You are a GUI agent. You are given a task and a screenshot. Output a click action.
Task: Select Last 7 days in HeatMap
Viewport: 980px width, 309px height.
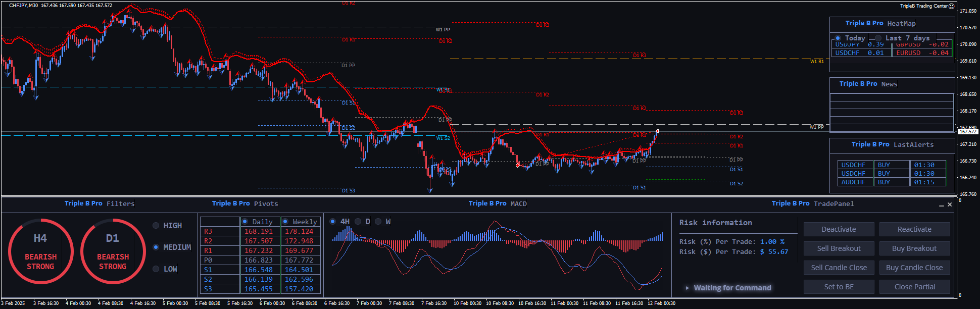[x=878, y=38]
